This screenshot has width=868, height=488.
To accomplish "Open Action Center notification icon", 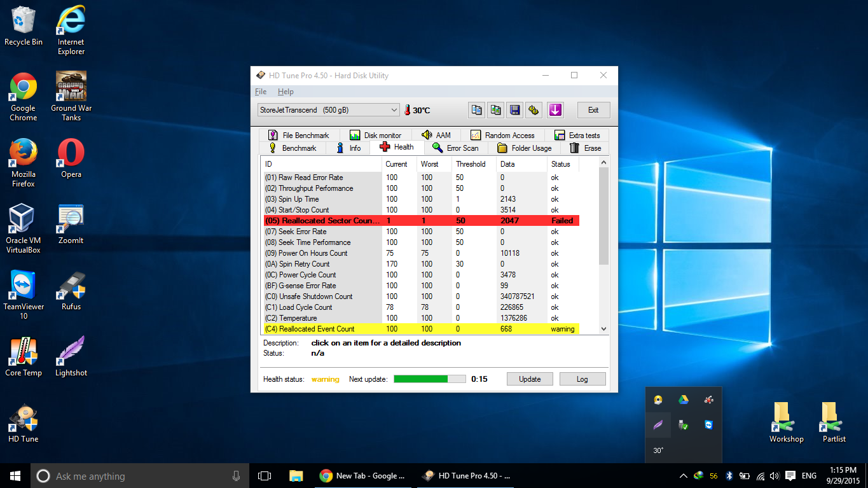I will [790, 476].
